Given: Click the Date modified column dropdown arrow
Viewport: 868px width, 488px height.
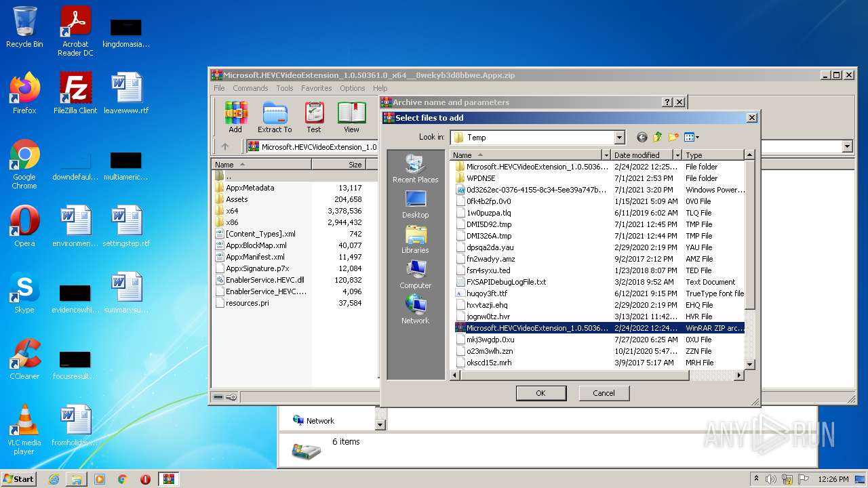Looking at the screenshot, I should coord(677,155).
